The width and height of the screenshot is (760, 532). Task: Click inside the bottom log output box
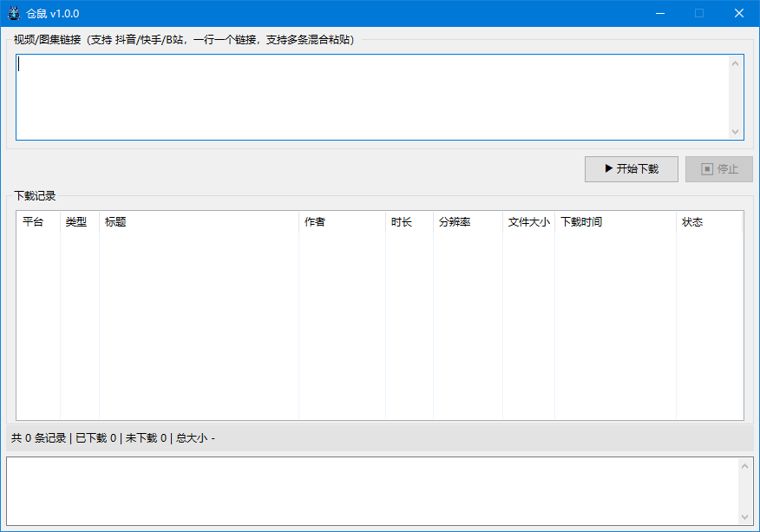pyautogui.click(x=372, y=491)
